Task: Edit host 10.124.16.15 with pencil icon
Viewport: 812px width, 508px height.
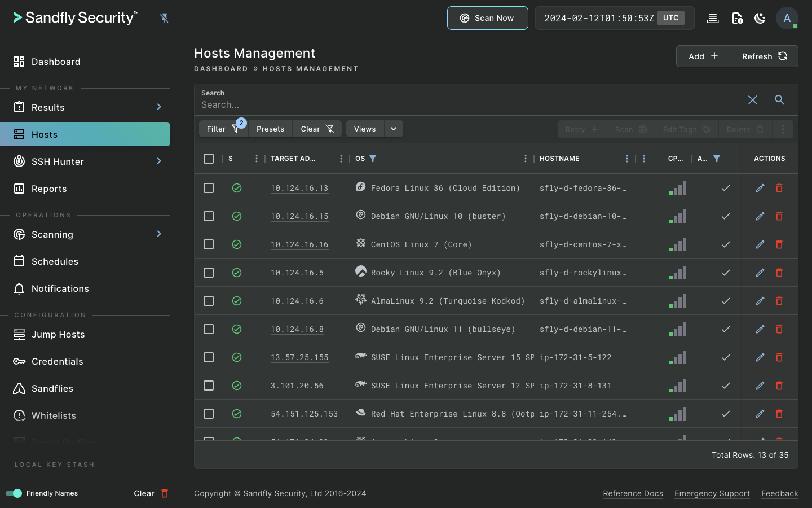Action: [x=760, y=216]
